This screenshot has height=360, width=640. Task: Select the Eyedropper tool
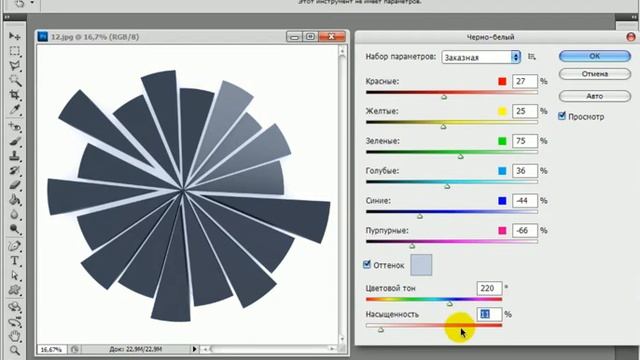(x=15, y=109)
